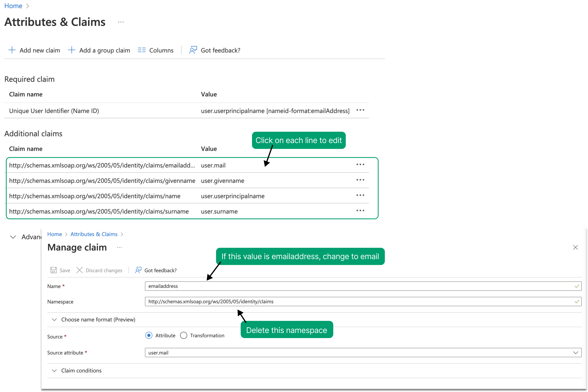The height and width of the screenshot is (392, 588).
Task: Click the Discard changes label
Action: pos(104,270)
